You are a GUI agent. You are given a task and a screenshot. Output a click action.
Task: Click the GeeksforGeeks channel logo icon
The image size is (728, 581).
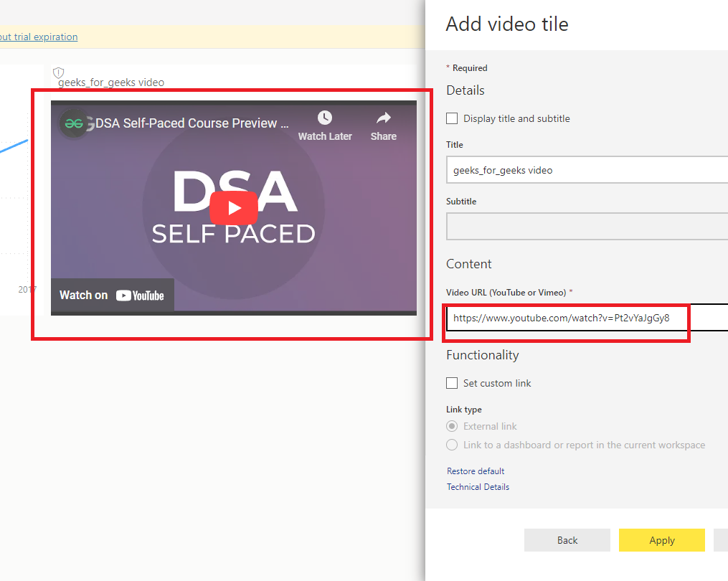[x=74, y=123]
